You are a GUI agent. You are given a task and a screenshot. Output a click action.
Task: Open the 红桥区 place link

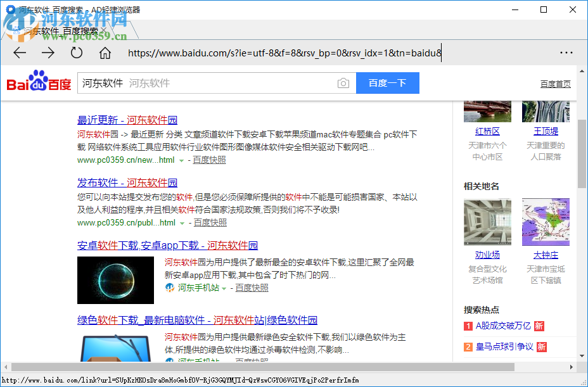487,131
